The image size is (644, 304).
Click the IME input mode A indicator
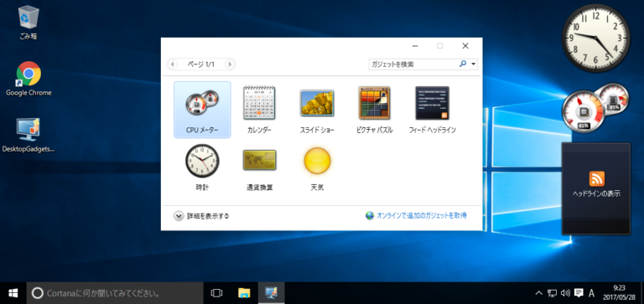tap(592, 293)
